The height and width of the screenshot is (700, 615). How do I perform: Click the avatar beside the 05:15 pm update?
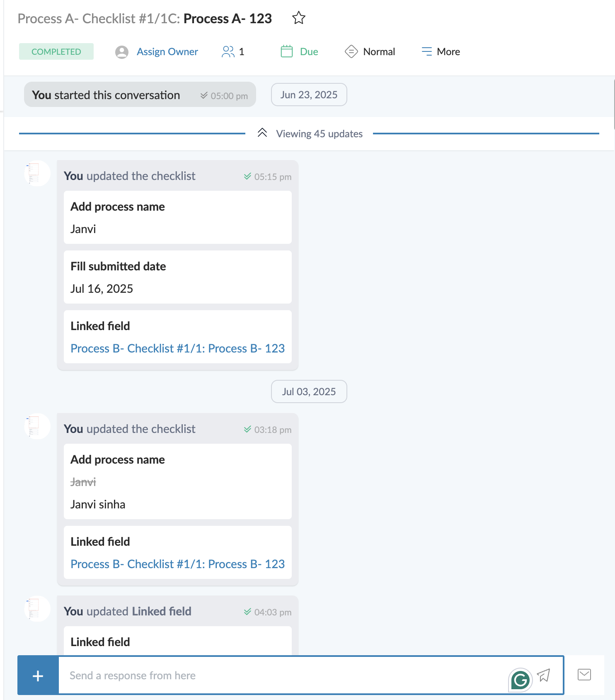(37, 173)
